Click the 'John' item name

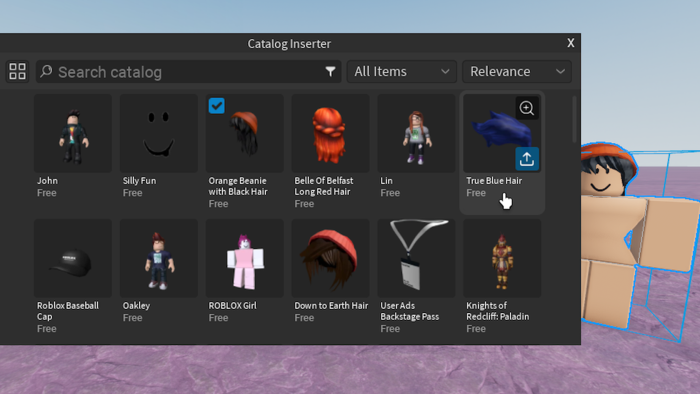[x=47, y=181]
